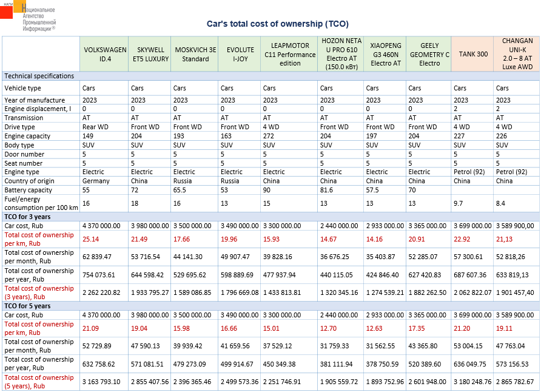The image size is (541, 392).
Task: Click the SKYWELL ET5 LUXURY column header
Action: pos(150,54)
